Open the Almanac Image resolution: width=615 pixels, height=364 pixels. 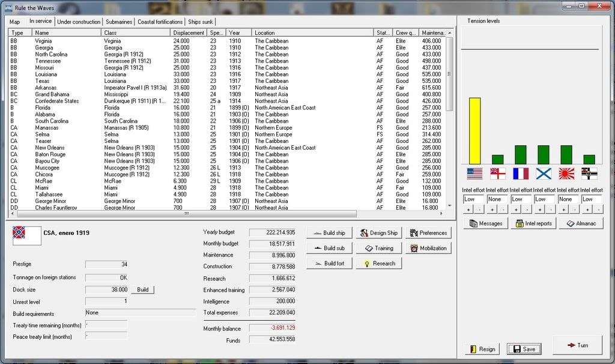[581, 223]
